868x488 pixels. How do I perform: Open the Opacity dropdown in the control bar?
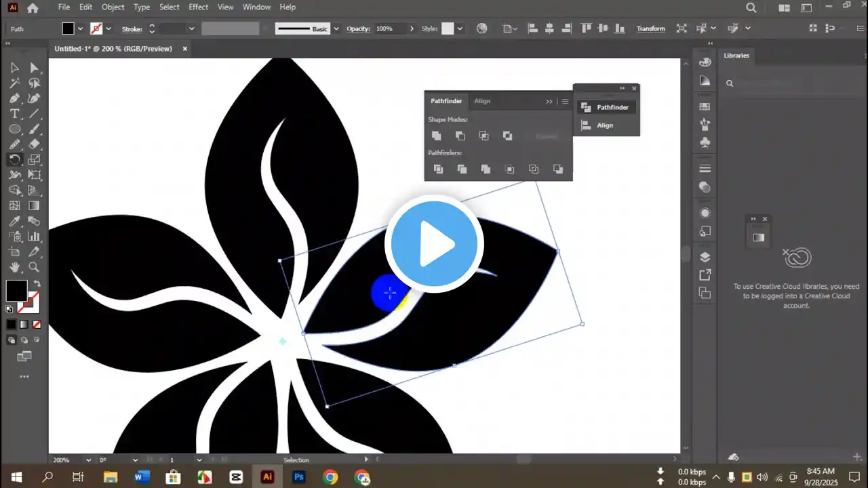point(411,28)
